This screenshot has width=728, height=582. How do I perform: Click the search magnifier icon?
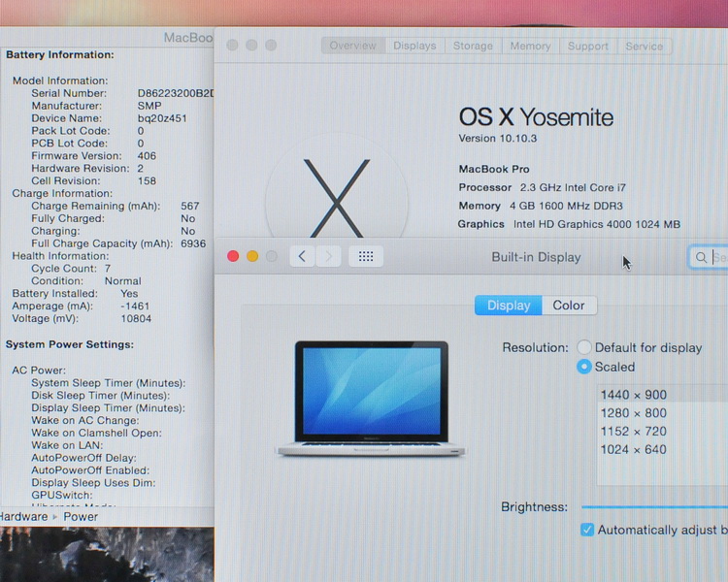coord(701,257)
